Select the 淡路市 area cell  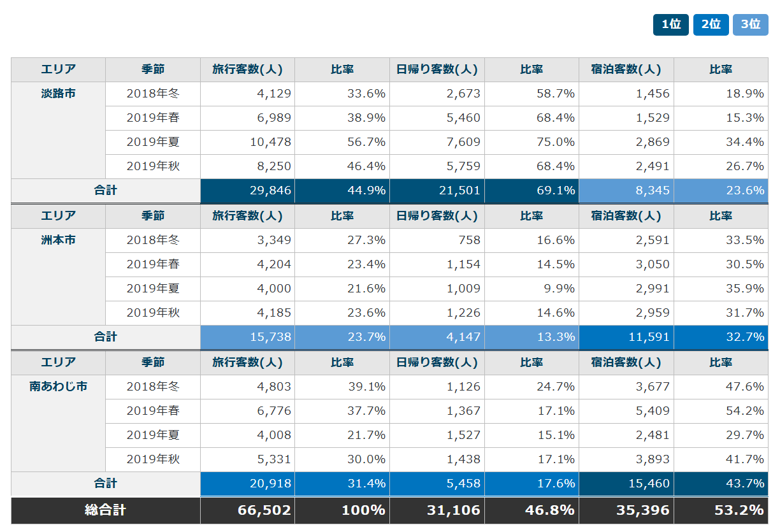tap(58, 94)
